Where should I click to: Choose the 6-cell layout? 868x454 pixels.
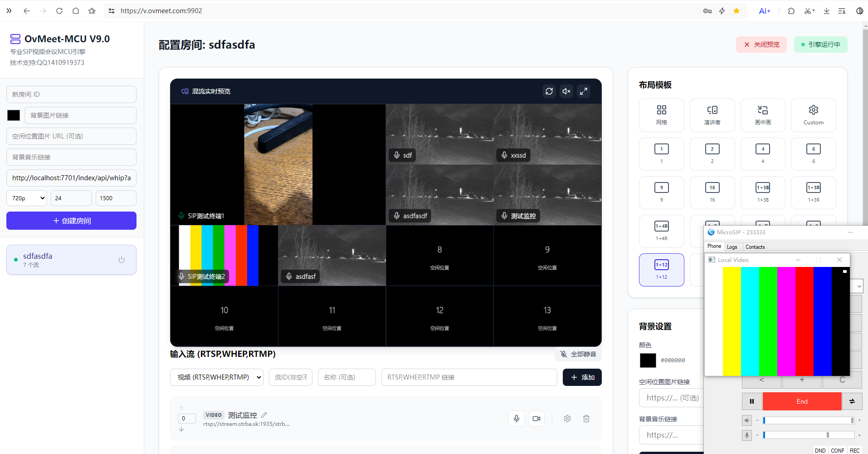(814, 154)
